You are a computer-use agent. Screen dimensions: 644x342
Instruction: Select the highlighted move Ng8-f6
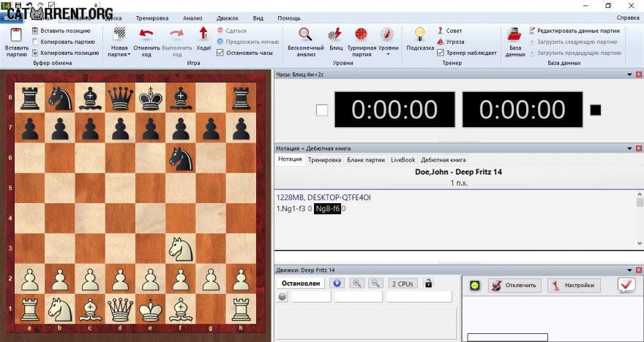point(327,209)
